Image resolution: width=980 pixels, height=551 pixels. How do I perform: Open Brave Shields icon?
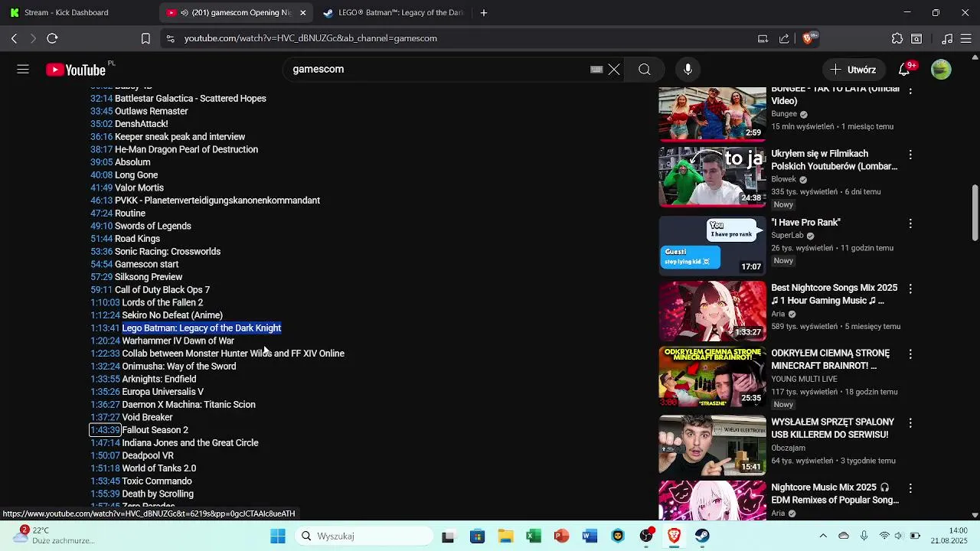point(808,38)
